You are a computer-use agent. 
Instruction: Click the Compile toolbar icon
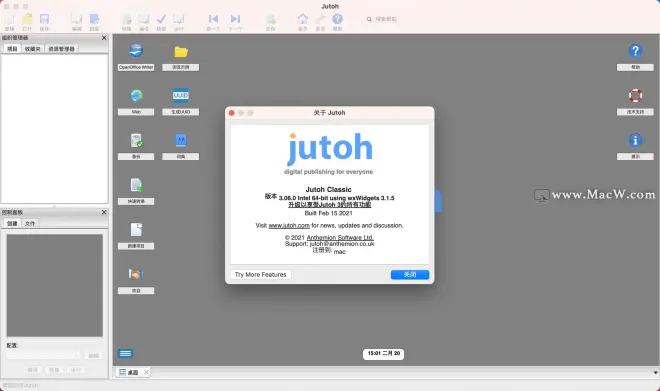click(x=126, y=19)
